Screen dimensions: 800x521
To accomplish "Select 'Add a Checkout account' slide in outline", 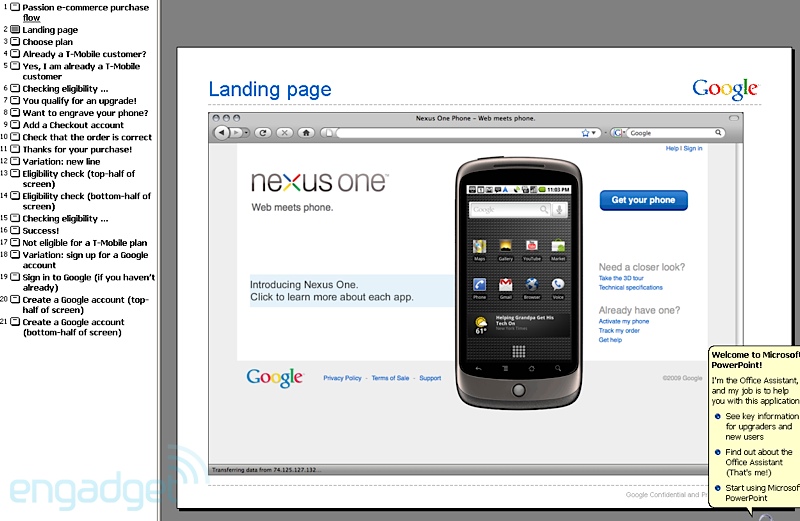I will click(73, 125).
